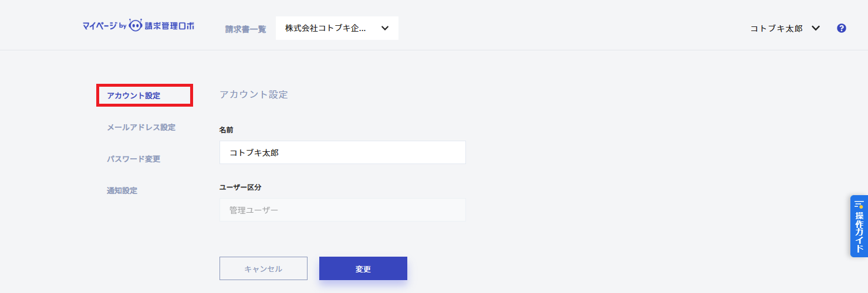Click the ユーザー区分 label
868x293 pixels.
tap(240, 187)
